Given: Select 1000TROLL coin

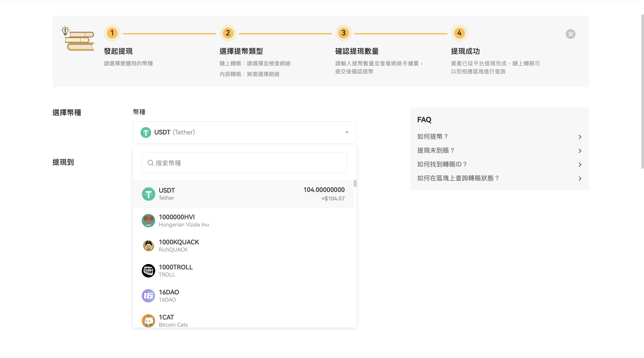Looking at the screenshot, I should pyautogui.click(x=243, y=271).
